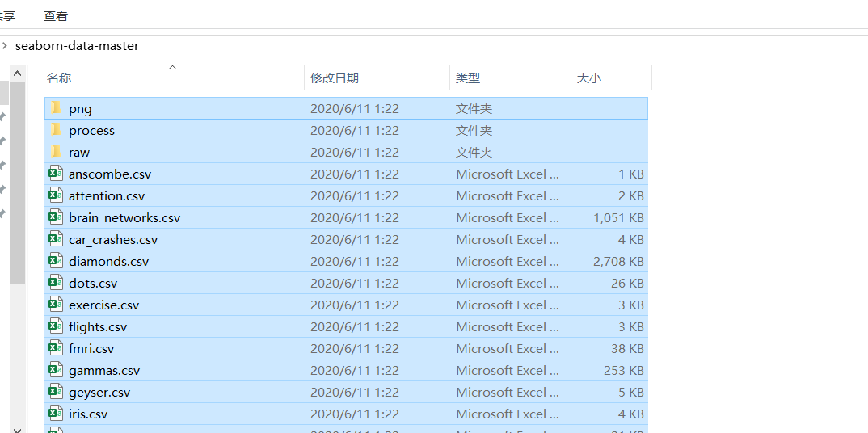
Task: Click the flights.csv file icon
Action: pyautogui.click(x=55, y=326)
